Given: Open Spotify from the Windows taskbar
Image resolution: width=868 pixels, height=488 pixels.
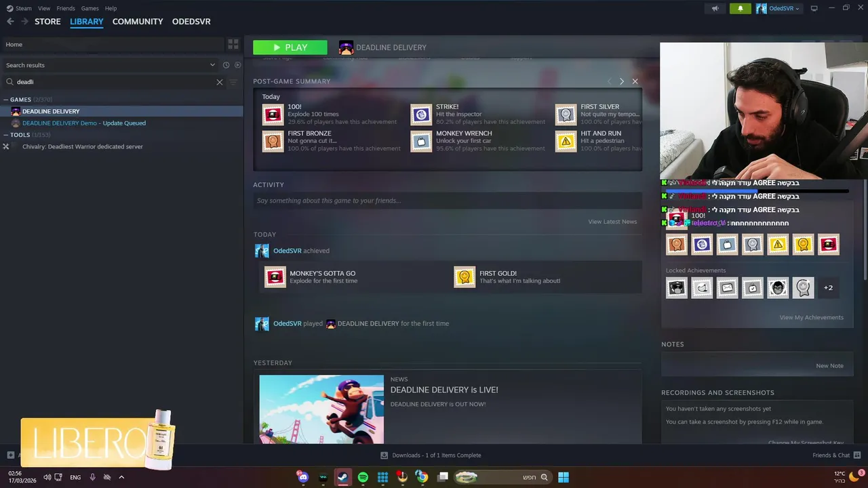Looking at the screenshot, I should pos(363,477).
